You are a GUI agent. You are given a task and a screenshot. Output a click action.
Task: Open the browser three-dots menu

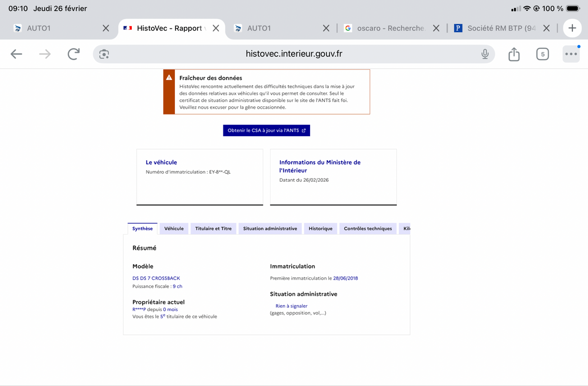tap(571, 54)
